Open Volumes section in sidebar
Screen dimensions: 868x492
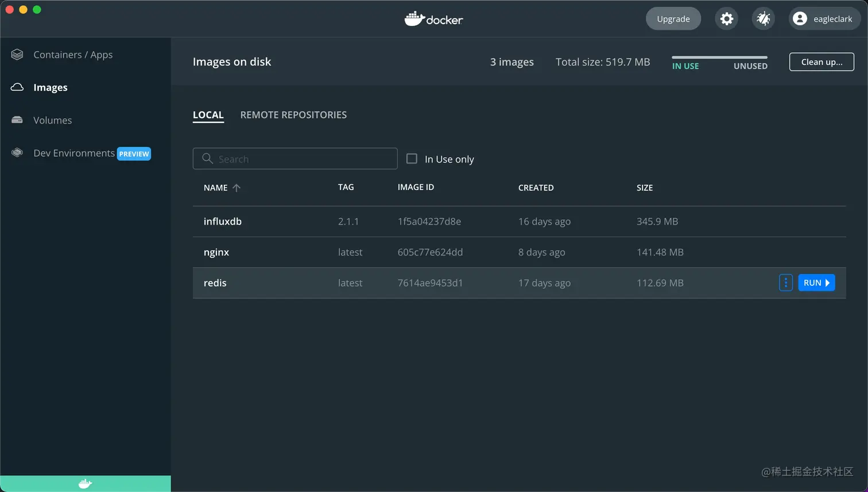pyautogui.click(x=53, y=120)
